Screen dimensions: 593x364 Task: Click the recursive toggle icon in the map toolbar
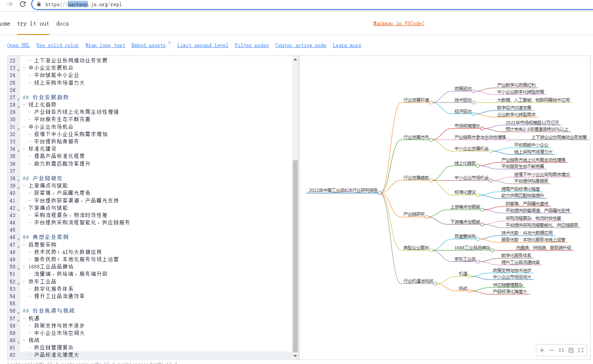pyautogui.click(x=571, y=350)
